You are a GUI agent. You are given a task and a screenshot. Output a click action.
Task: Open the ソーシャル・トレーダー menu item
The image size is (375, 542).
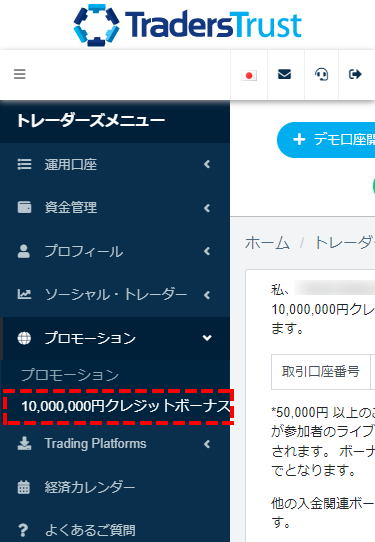[x=115, y=295]
